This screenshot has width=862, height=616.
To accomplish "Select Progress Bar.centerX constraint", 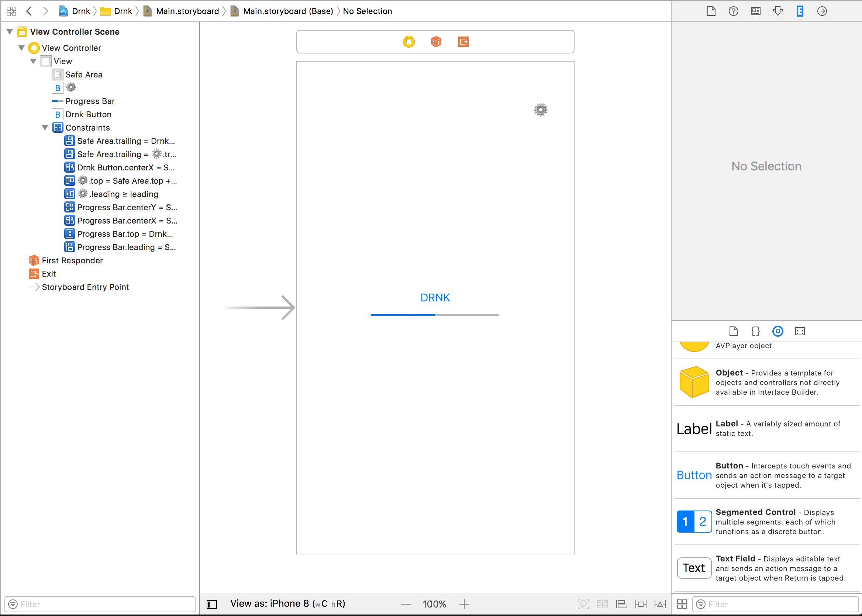I will (120, 220).
